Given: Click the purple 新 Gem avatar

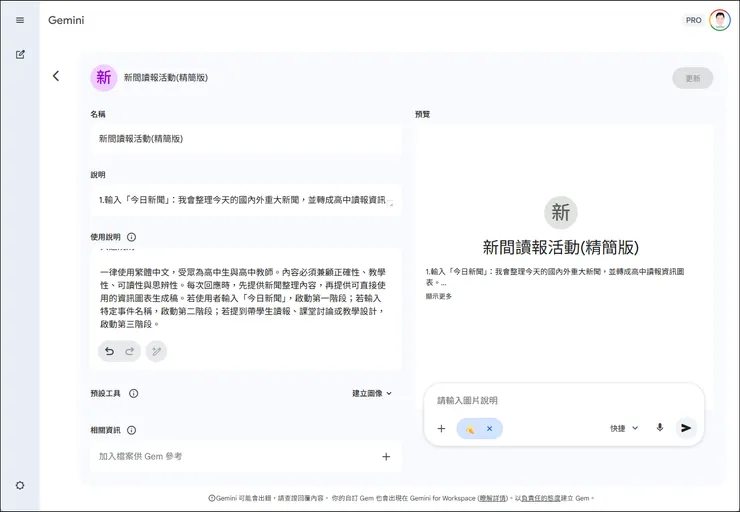Looking at the screenshot, I should click(x=104, y=77).
